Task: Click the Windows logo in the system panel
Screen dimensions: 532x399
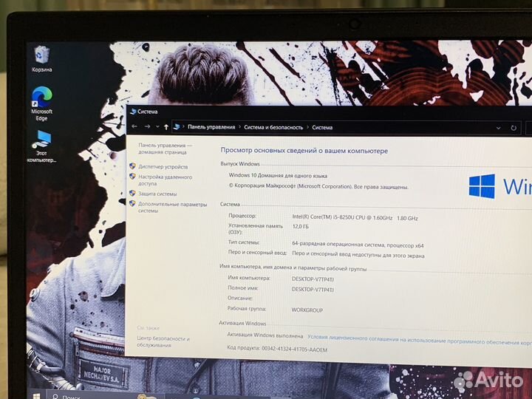Action: pyautogui.click(x=482, y=186)
